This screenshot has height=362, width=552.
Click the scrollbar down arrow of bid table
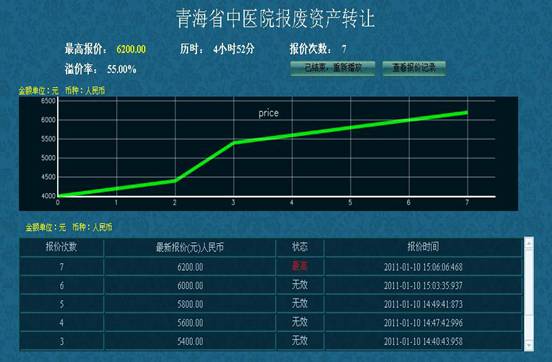(x=529, y=344)
